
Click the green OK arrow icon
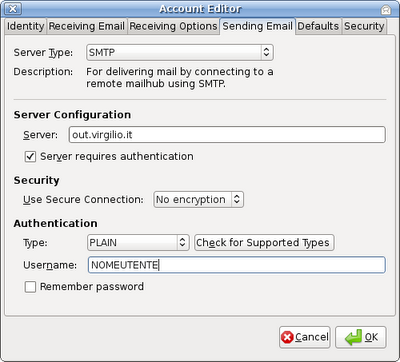(353, 337)
